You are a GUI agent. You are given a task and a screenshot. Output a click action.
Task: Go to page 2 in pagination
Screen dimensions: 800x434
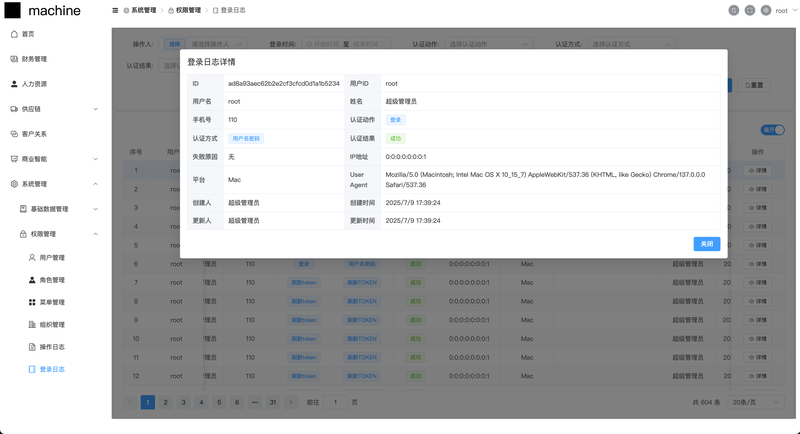pyautogui.click(x=165, y=402)
